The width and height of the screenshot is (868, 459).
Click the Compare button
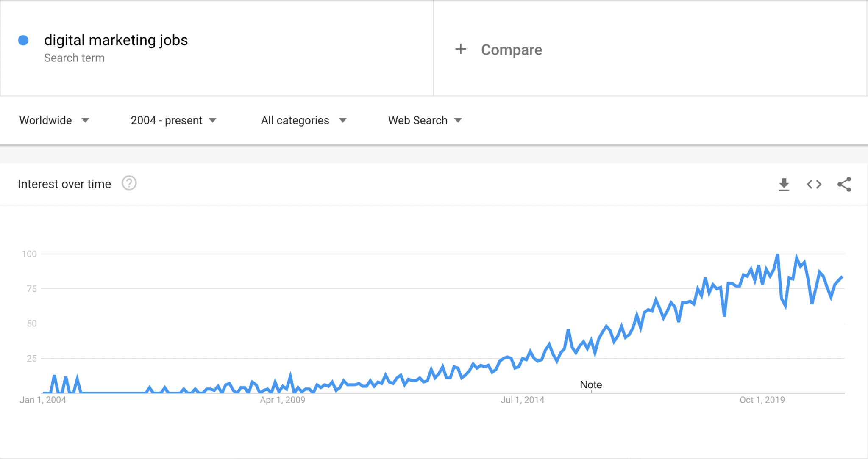coord(511,50)
